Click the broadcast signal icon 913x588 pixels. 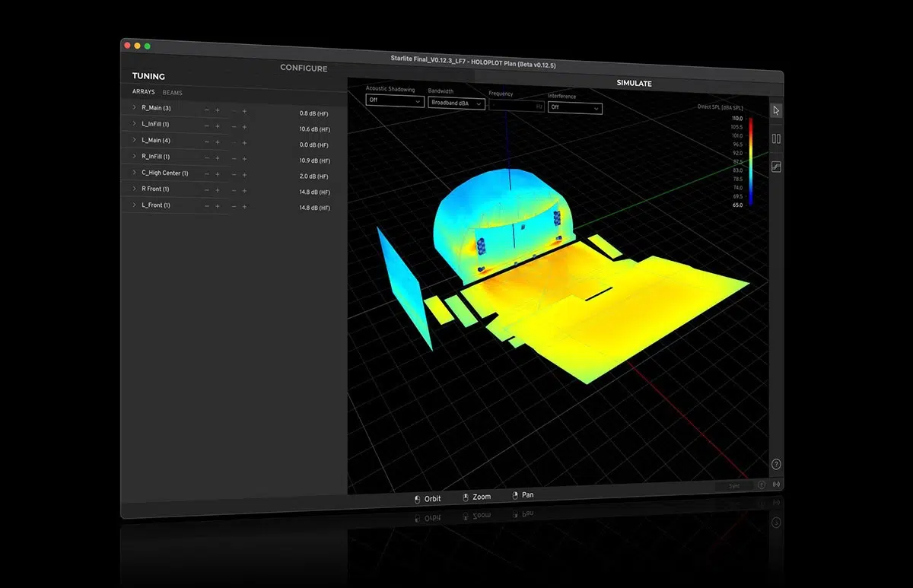(776, 485)
